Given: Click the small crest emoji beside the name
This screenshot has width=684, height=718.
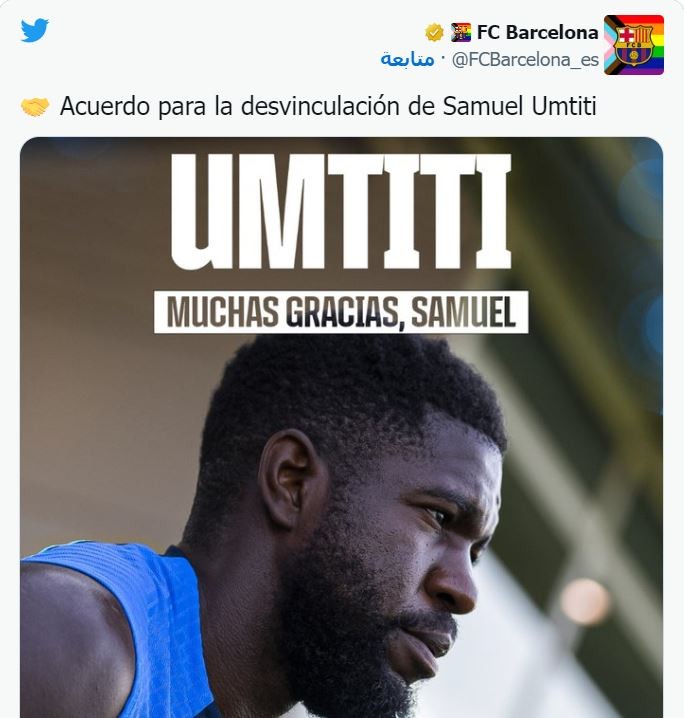Looking at the screenshot, I should tap(461, 33).
